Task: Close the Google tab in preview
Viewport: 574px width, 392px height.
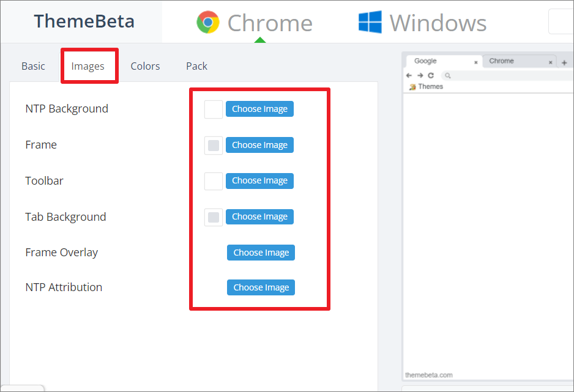Action: pos(476,62)
